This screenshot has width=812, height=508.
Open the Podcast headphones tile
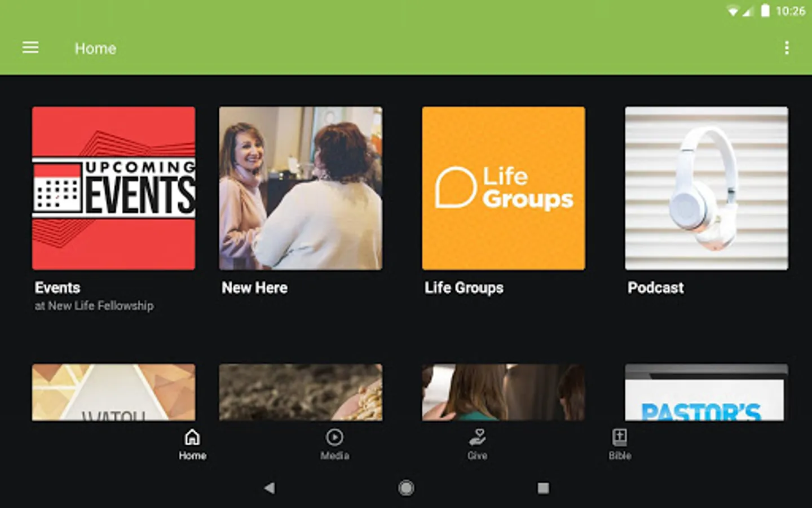(x=707, y=188)
